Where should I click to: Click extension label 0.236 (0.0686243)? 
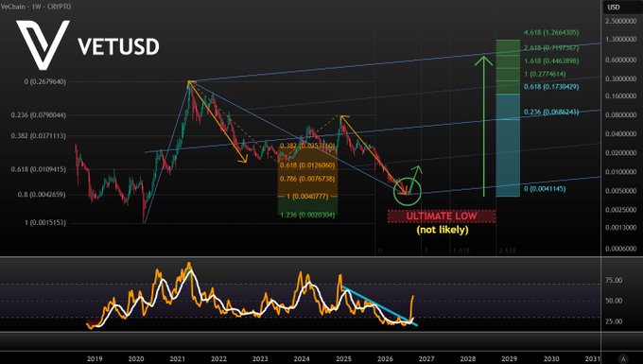click(551, 112)
